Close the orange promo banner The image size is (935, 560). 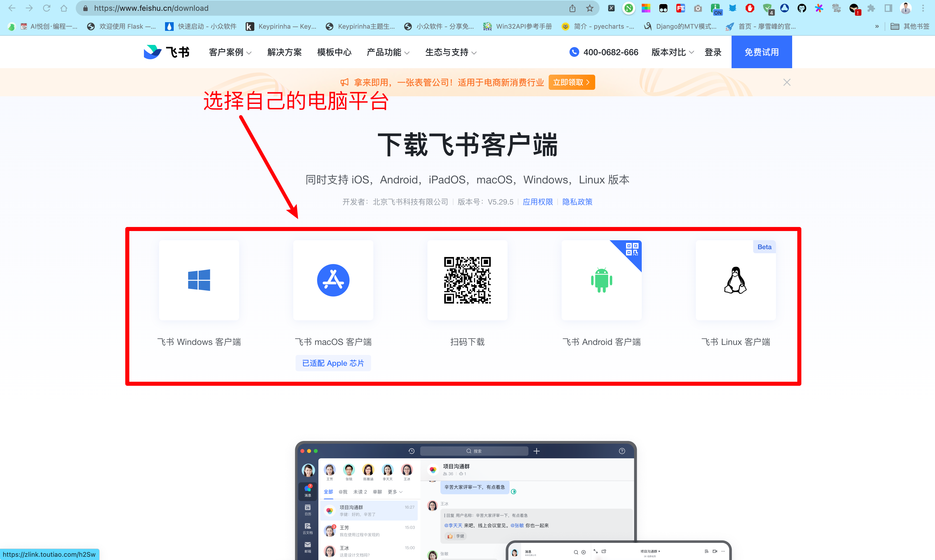(787, 82)
